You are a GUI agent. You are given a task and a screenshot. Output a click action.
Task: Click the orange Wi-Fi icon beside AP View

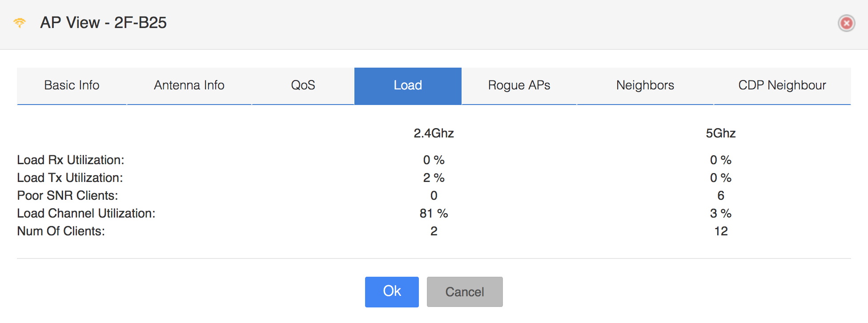(x=20, y=23)
